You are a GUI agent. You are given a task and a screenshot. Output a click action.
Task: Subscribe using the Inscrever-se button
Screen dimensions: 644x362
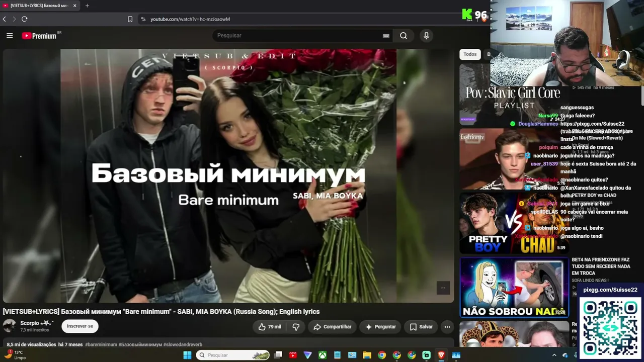coord(80,326)
